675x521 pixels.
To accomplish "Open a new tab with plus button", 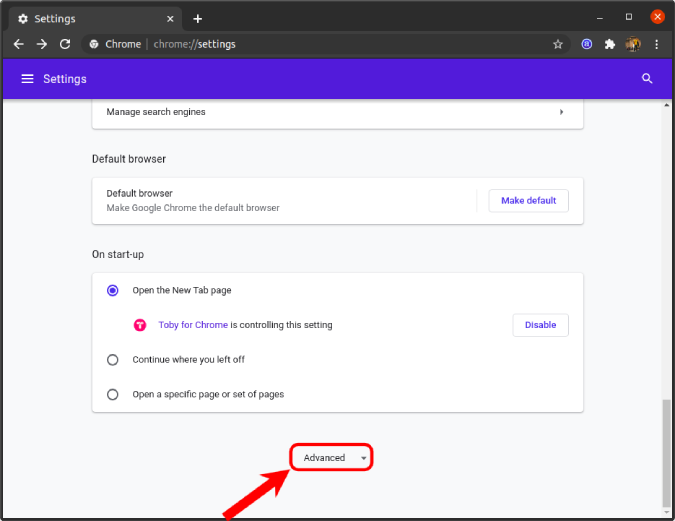I will [x=198, y=19].
